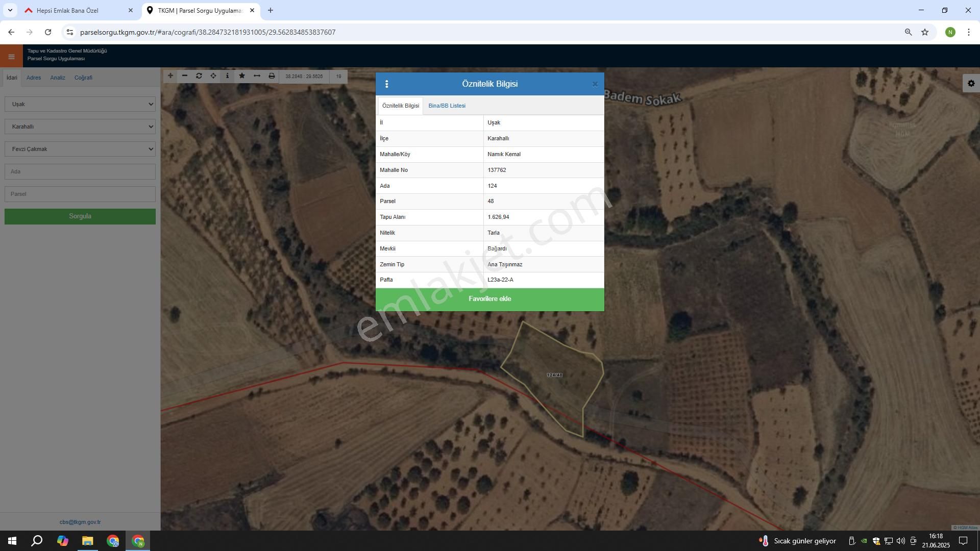The image size is (980, 551).
Task: Click the locate crosshair tool
Action: [213, 76]
